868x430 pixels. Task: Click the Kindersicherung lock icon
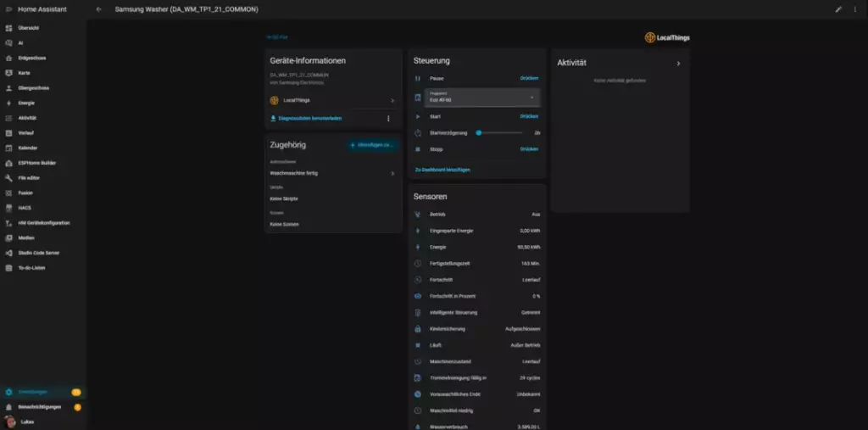(418, 328)
